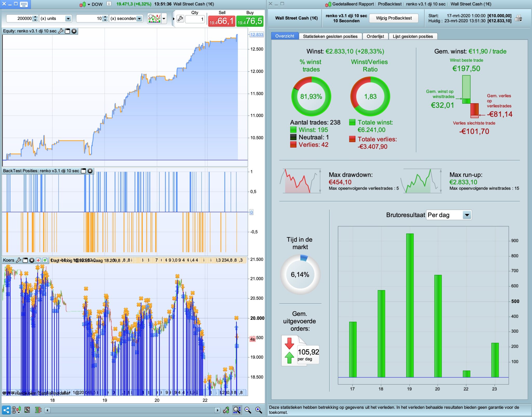Screen dimensions: 532x417
Task: Open the units type dropdown
Action: pos(68,18)
